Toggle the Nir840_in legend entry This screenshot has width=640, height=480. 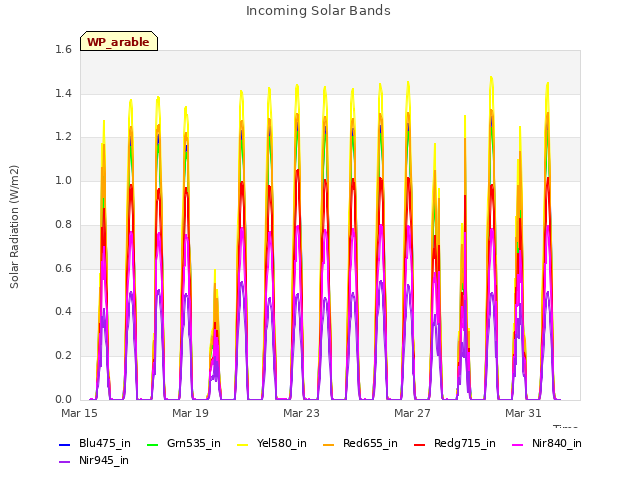pyautogui.click(x=547, y=444)
